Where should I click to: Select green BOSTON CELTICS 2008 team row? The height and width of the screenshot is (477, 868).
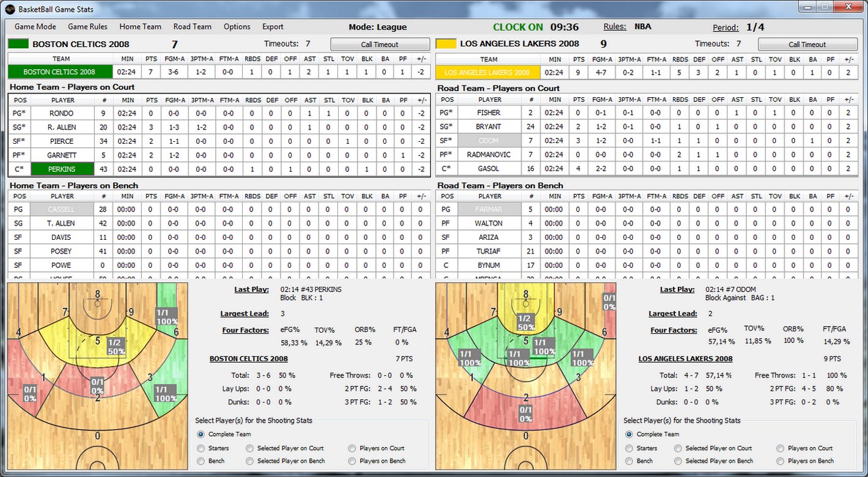(x=61, y=72)
